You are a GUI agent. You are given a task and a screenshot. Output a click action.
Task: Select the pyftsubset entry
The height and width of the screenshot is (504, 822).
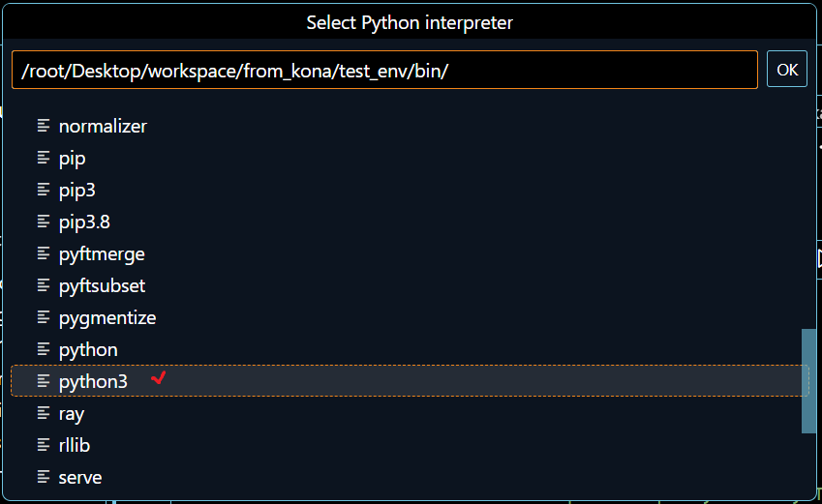pyautogui.click(x=410, y=285)
